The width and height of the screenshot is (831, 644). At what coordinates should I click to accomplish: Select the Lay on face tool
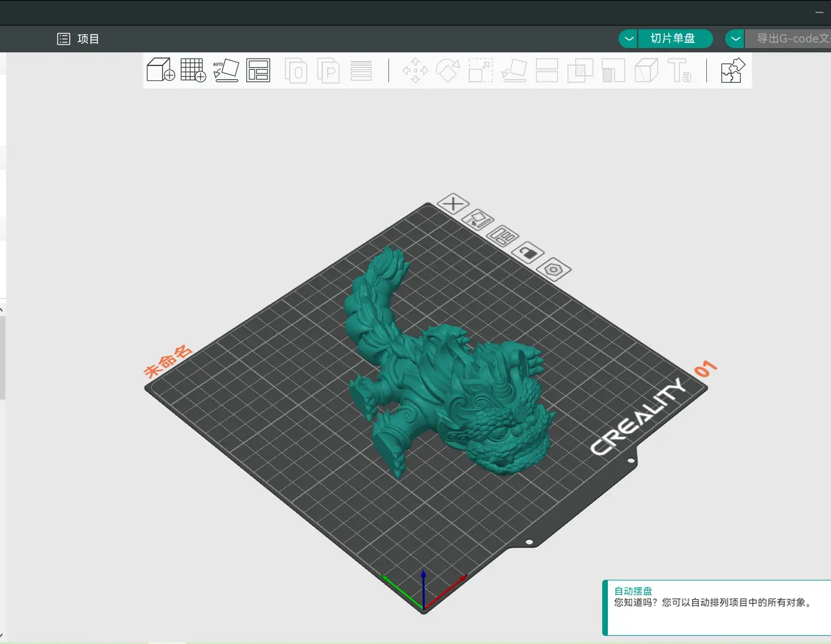click(514, 70)
